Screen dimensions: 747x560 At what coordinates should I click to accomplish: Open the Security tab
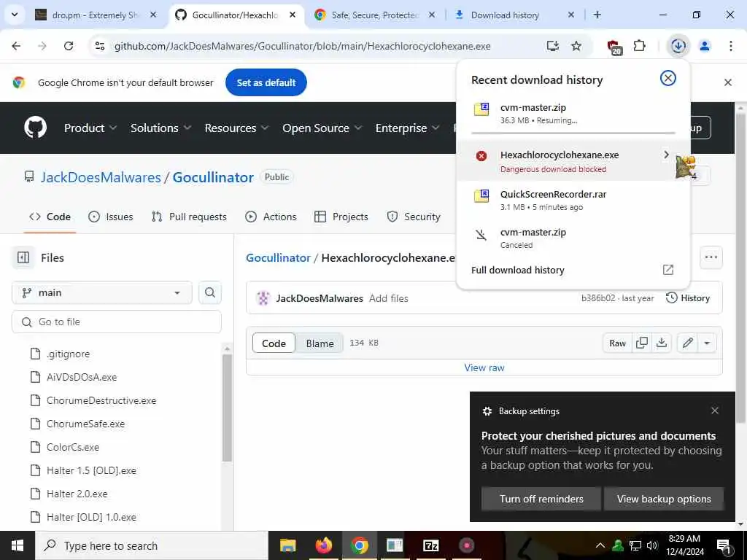[x=414, y=217]
